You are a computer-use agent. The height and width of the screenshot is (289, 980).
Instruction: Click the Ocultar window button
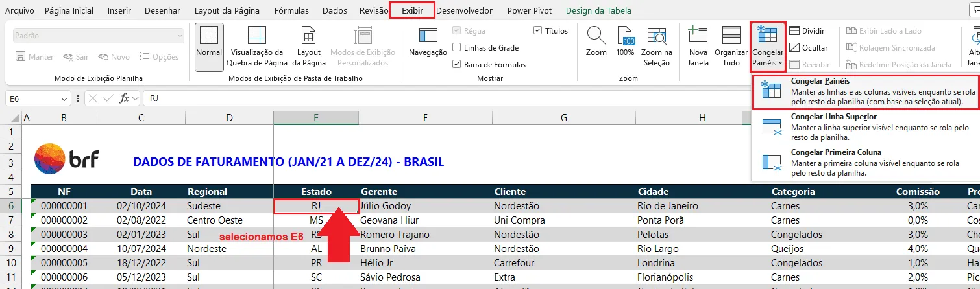[x=808, y=47]
